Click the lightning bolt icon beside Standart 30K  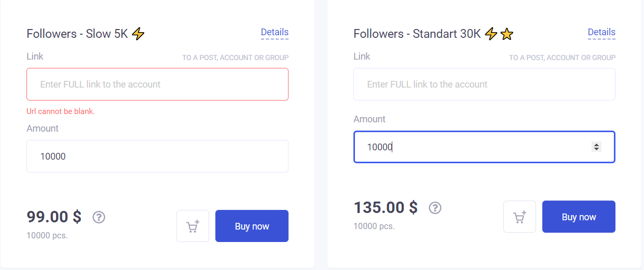pos(491,34)
